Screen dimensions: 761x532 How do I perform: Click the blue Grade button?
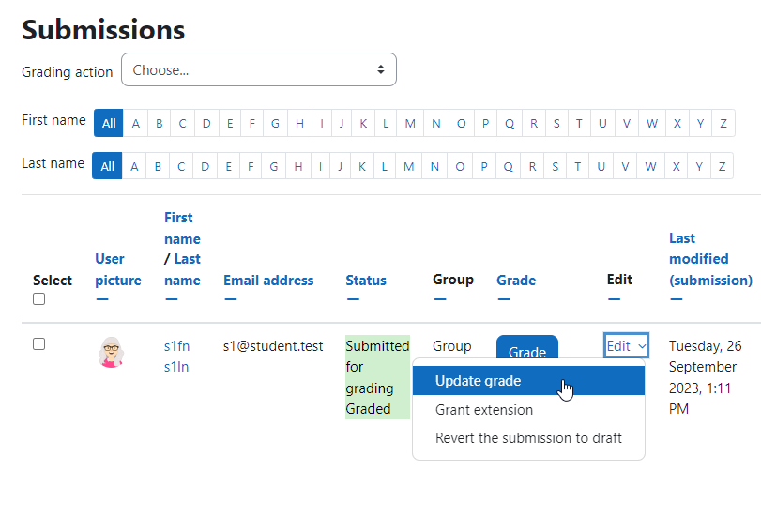527,348
